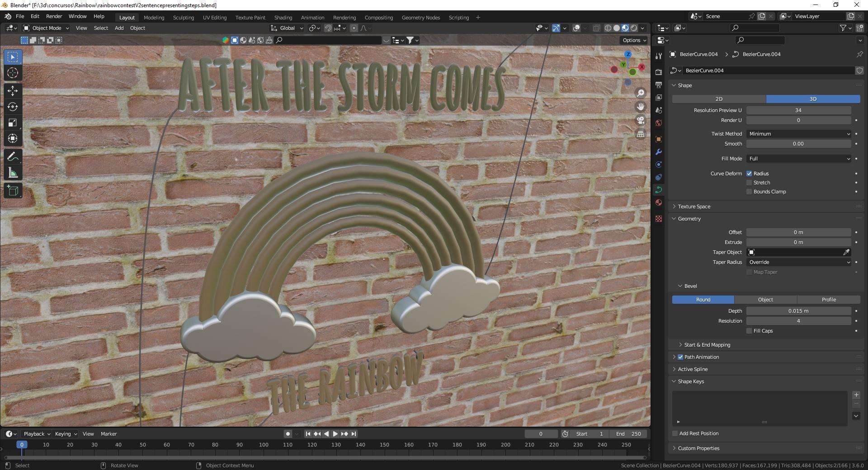Add a new shape key

click(856, 395)
